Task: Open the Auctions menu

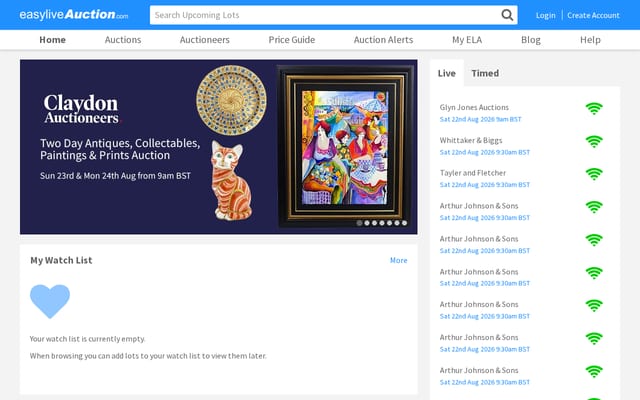Action: tap(123, 40)
